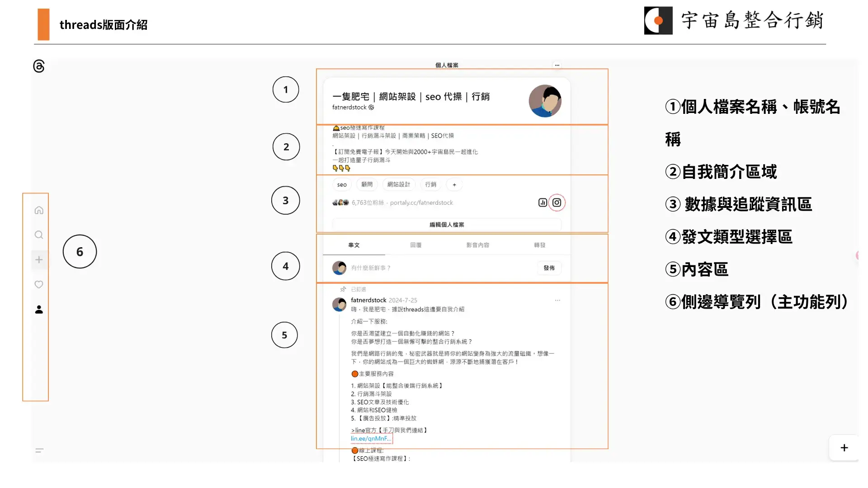
Task: Open the lin.ee/qnMnF link
Action: pos(371,439)
